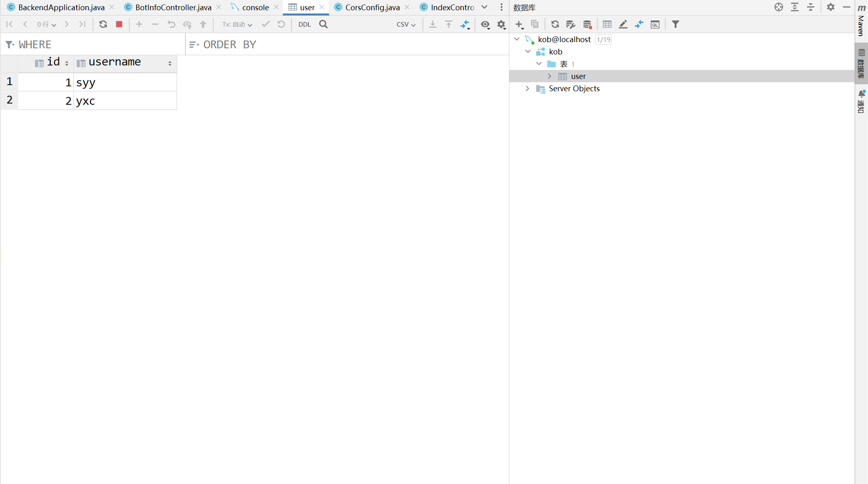
Task: Open the Maven side tool window
Action: 861,20
